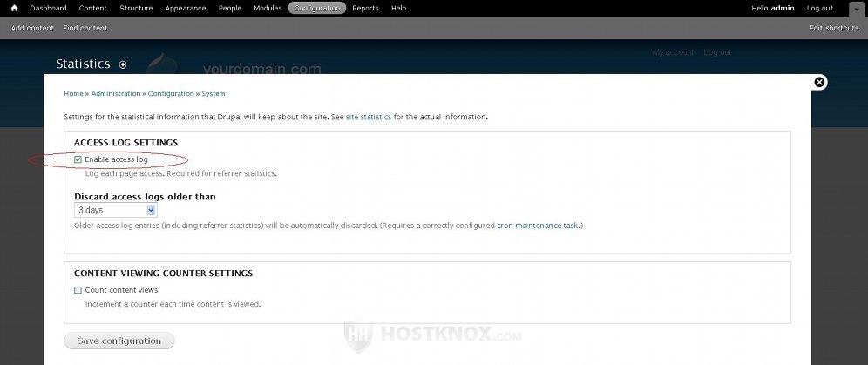Click Save configuration button
The height and width of the screenshot is (365, 868).
pyautogui.click(x=119, y=341)
